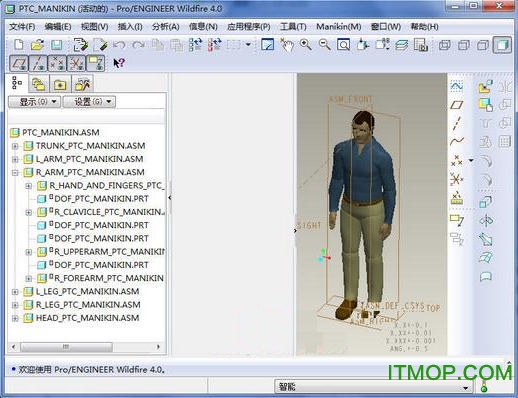Click the Datum point tool icon
The width and height of the screenshot is (518, 398).
(x=457, y=160)
